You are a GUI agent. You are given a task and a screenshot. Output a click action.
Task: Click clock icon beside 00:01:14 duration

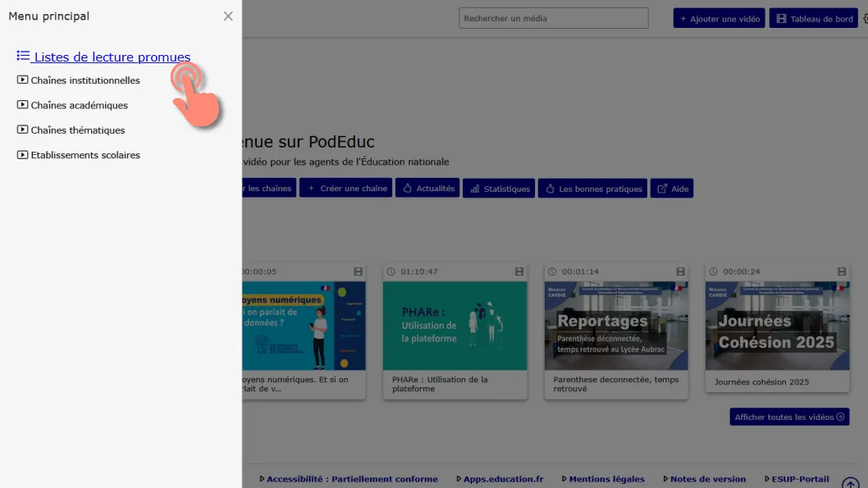[x=552, y=271]
